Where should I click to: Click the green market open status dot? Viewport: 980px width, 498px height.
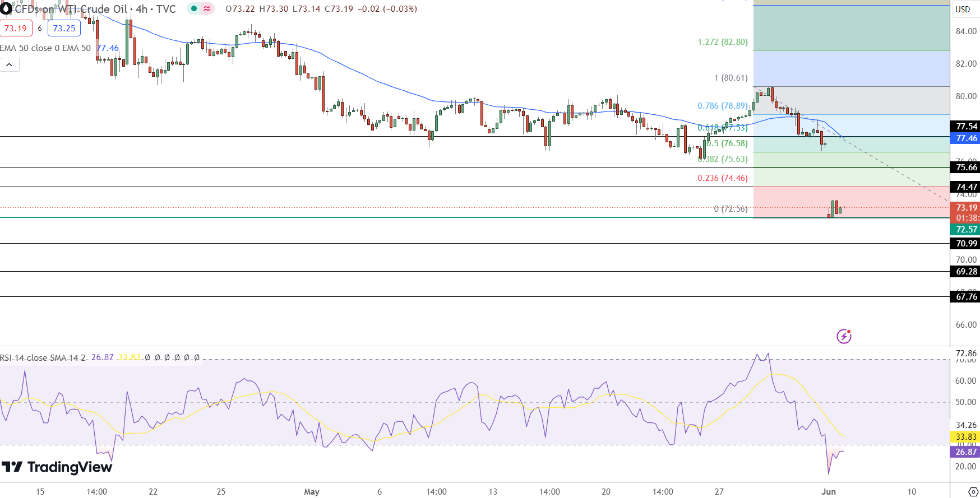click(194, 8)
